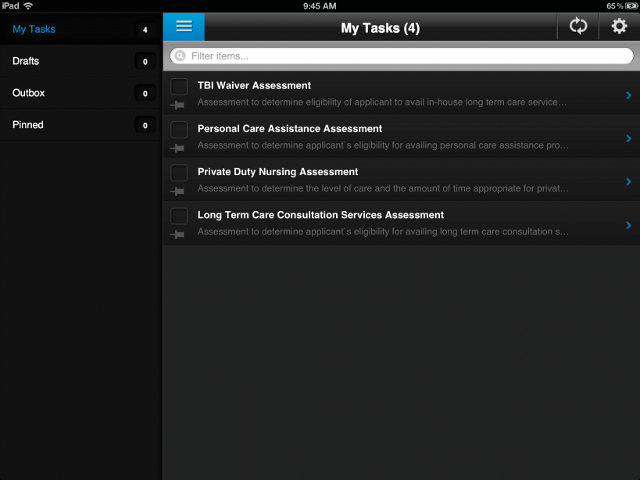Click the search magnifier icon in filter

(x=181, y=56)
